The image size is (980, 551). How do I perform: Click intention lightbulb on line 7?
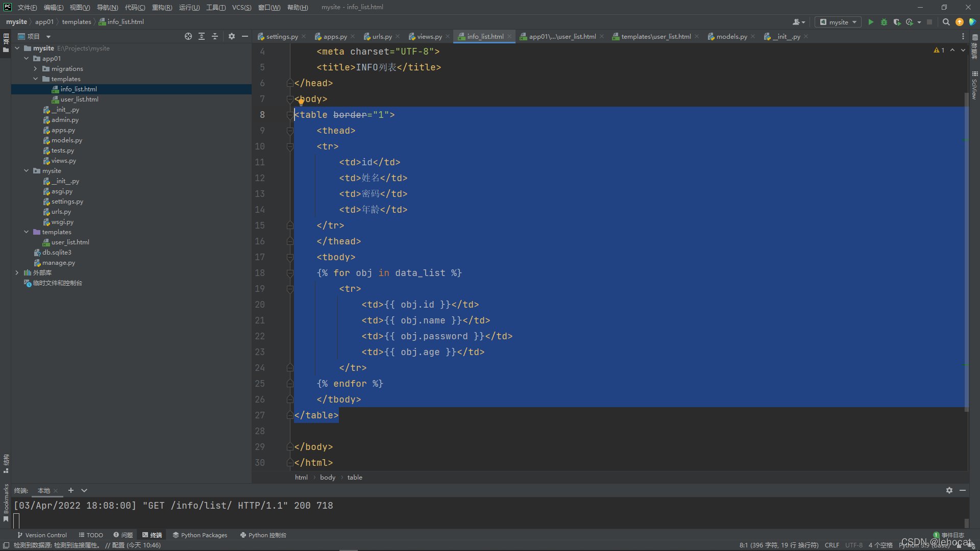tap(301, 102)
